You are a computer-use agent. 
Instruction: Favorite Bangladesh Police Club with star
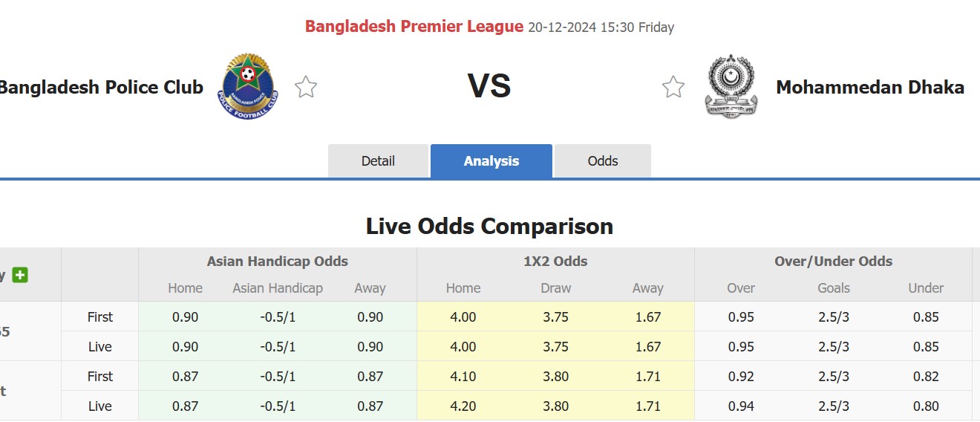[306, 87]
